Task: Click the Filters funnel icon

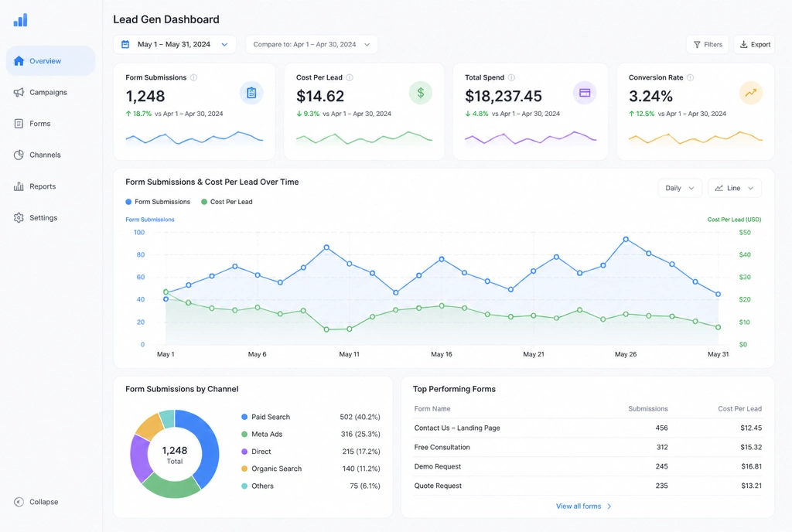Action: [697, 44]
